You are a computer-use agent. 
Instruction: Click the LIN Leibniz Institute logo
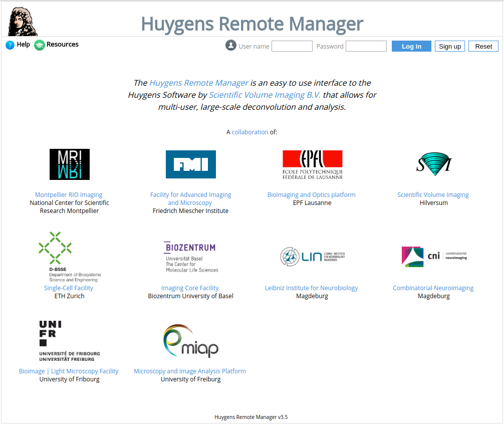[312, 256]
